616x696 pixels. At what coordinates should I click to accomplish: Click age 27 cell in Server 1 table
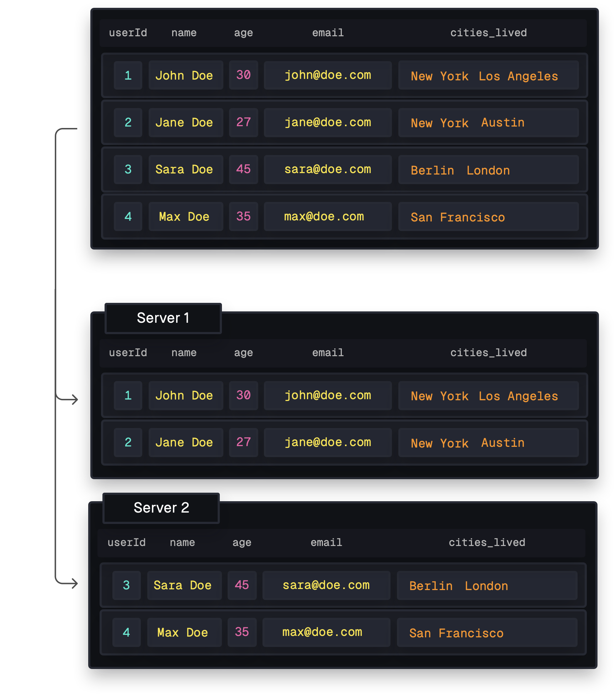click(x=243, y=443)
